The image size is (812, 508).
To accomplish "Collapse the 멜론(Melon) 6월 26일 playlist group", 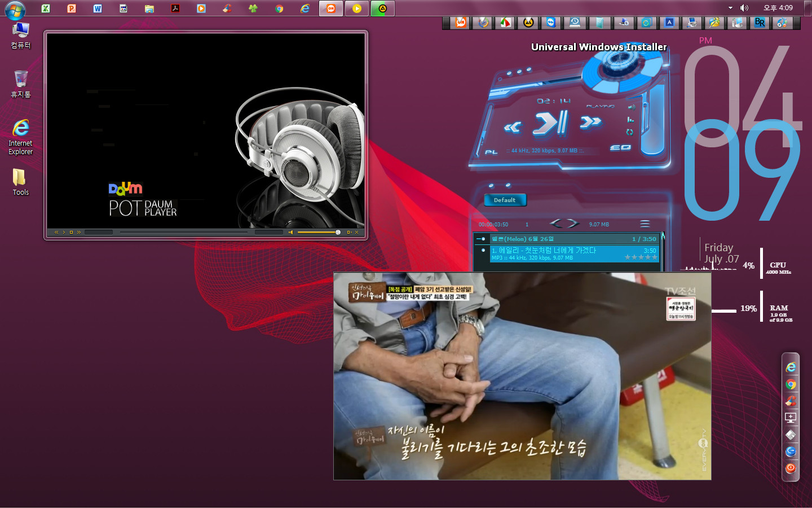I will click(x=481, y=239).
